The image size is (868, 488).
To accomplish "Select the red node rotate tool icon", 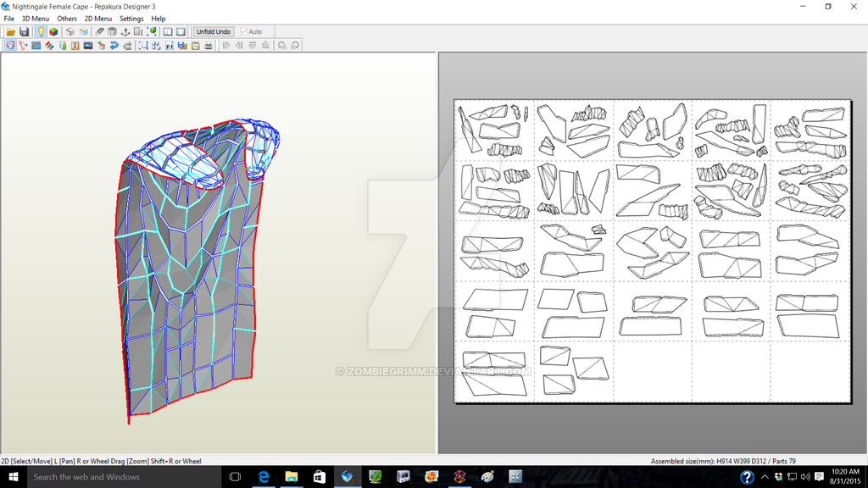I will pyautogui.click(x=23, y=46).
